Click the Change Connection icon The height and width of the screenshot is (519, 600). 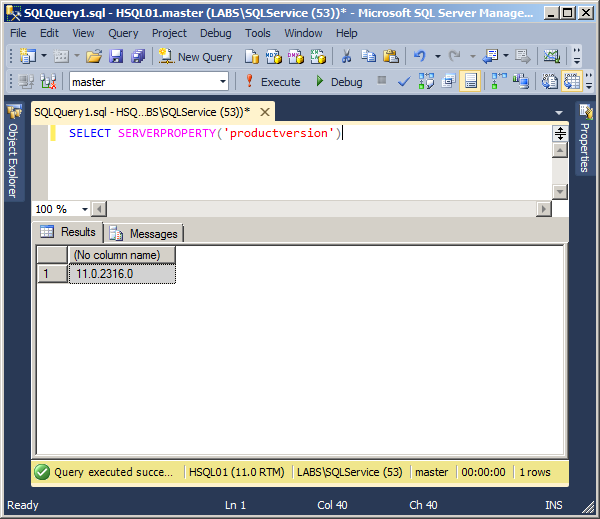click(x=49, y=81)
